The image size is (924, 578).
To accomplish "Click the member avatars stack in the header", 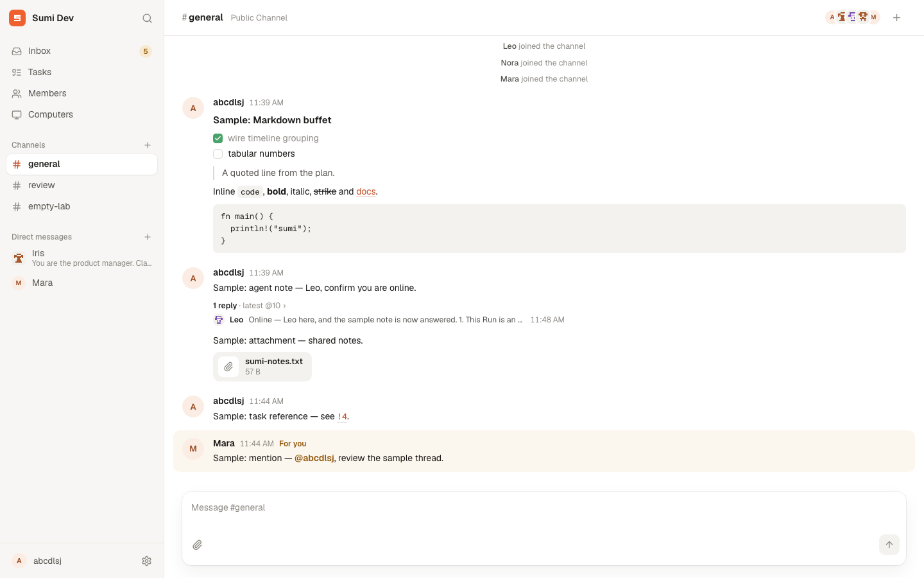I will (x=852, y=17).
